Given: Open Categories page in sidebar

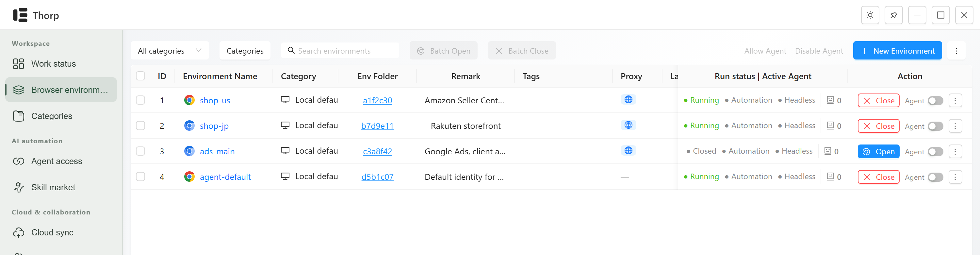Looking at the screenshot, I should [61, 116].
